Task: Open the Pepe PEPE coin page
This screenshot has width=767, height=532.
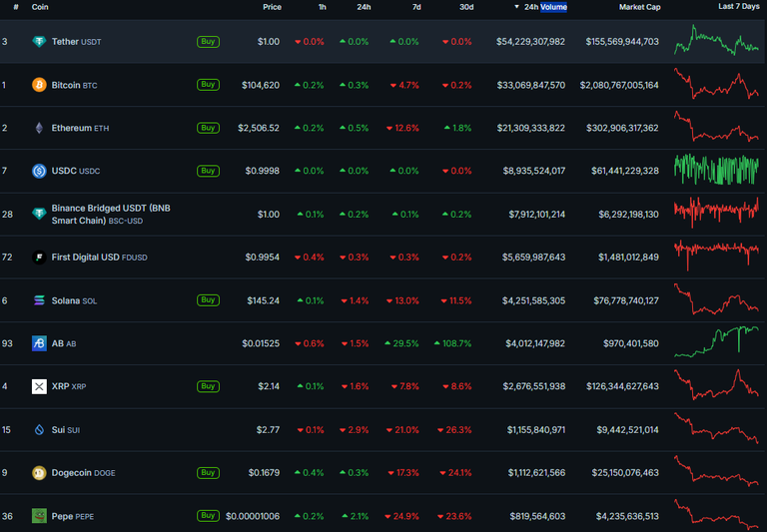Action: pos(72,516)
